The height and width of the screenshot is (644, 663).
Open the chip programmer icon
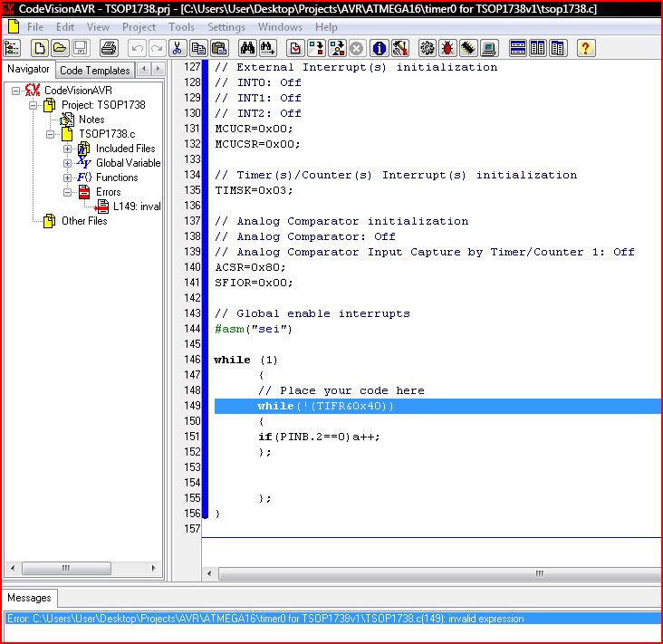pyautogui.click(x=468, y=48)
